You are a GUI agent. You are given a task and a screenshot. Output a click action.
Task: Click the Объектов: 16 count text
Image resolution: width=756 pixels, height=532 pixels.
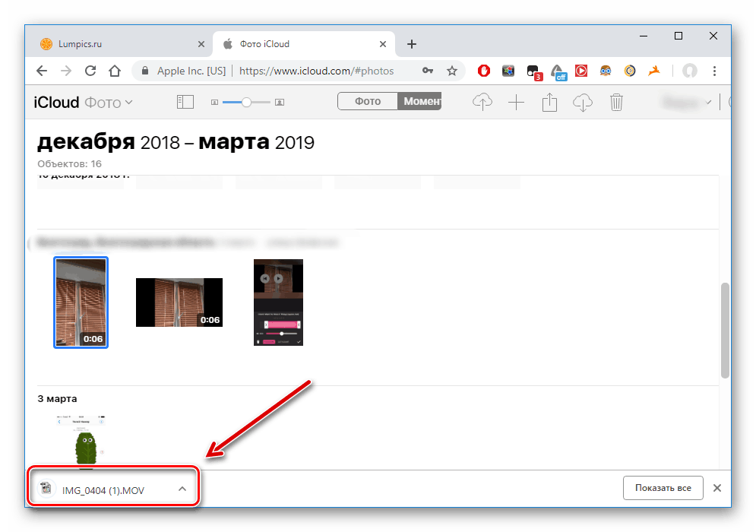pyautogui.click(x=69, y=163)
